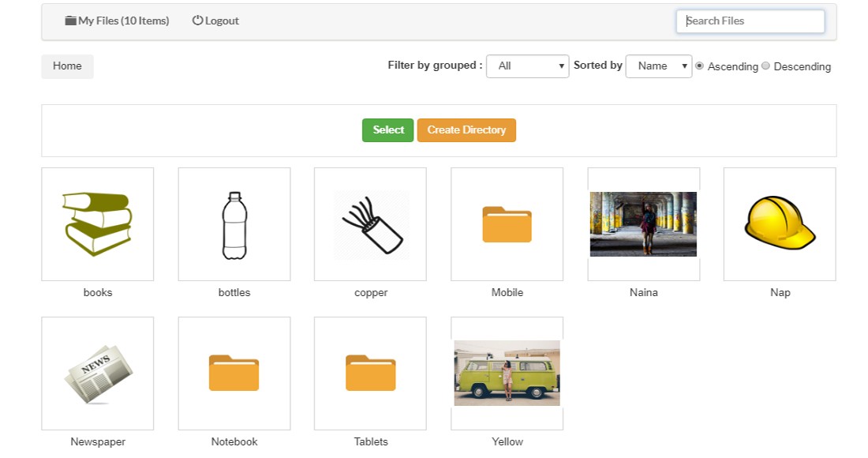The image size is (868, 458).
Task: Open the copper cable icon
Action: pyautogui.click(x=371, y=224)
